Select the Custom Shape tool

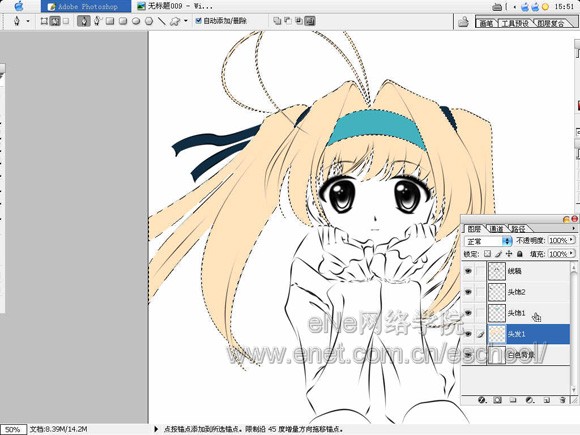[x=175, y=21]
